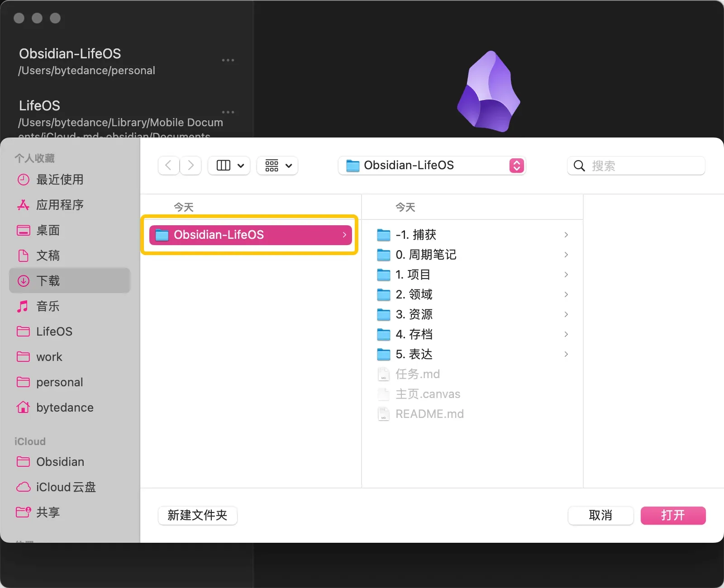This screenshot has height=588, width=724.
Task: Select the bytedance home folder
Action: tap(65, 408)
